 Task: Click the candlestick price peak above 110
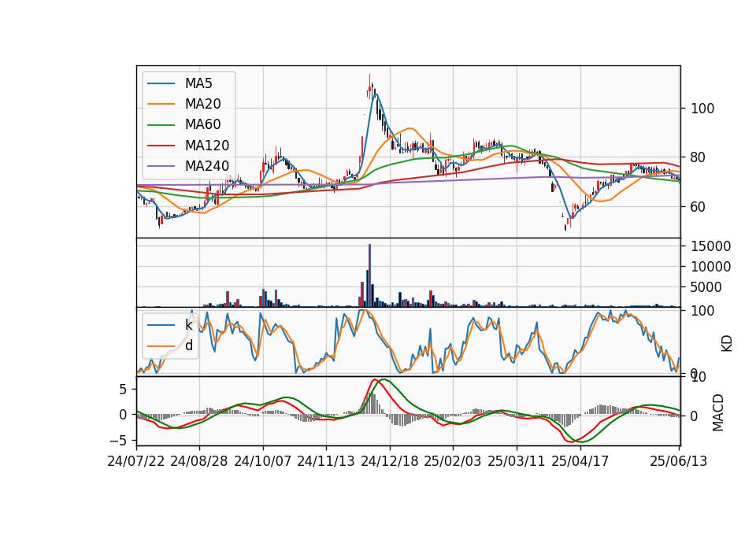(370, 85)
